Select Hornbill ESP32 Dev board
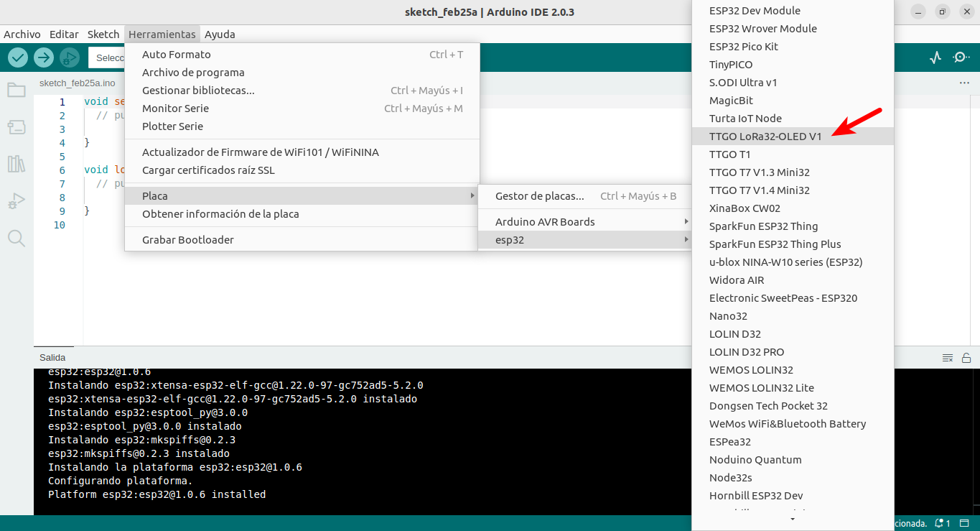980x531 pixels. coord(793,496)
